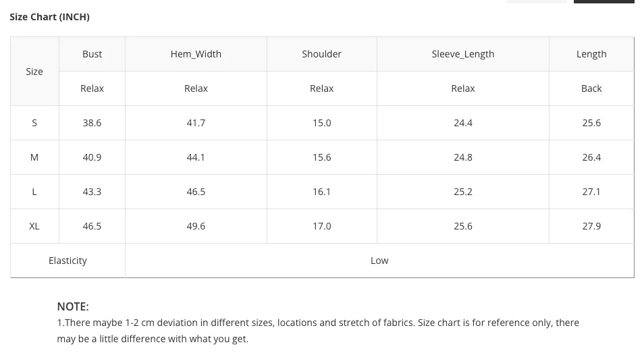The width and height of the screenshot is (644, 353).
Task: Select sleeve length value 24.4
Action: [463, 123]
